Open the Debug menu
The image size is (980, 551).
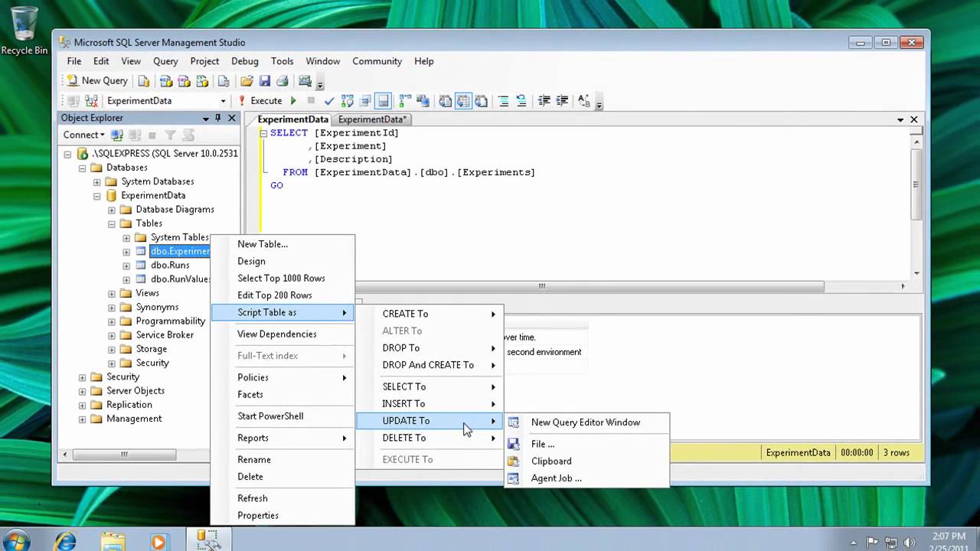pos(244,61)
